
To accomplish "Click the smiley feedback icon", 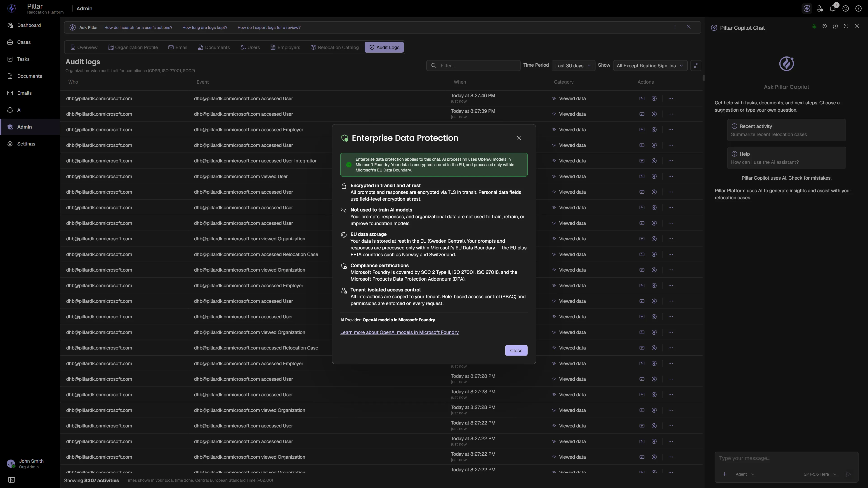I will click(x=845, y=8).
